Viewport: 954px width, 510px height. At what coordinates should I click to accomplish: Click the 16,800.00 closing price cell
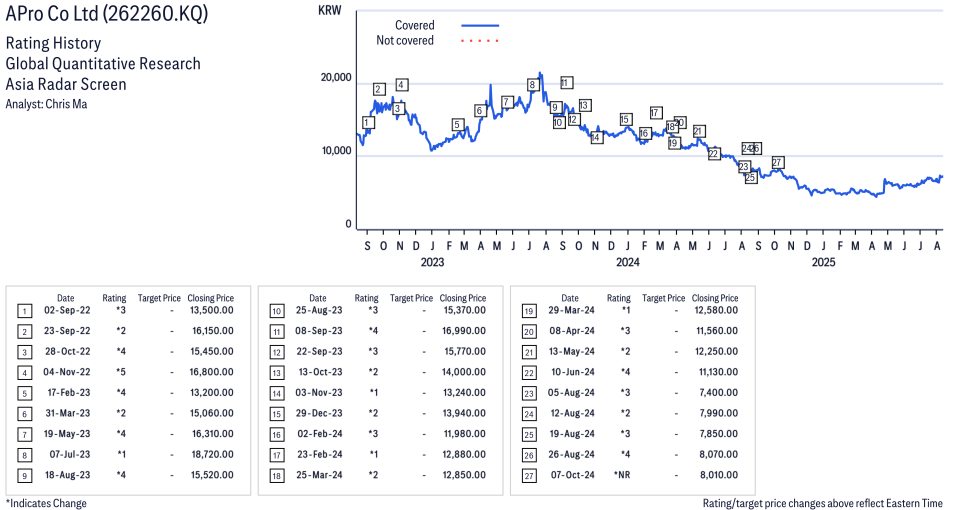coord(212,372)
